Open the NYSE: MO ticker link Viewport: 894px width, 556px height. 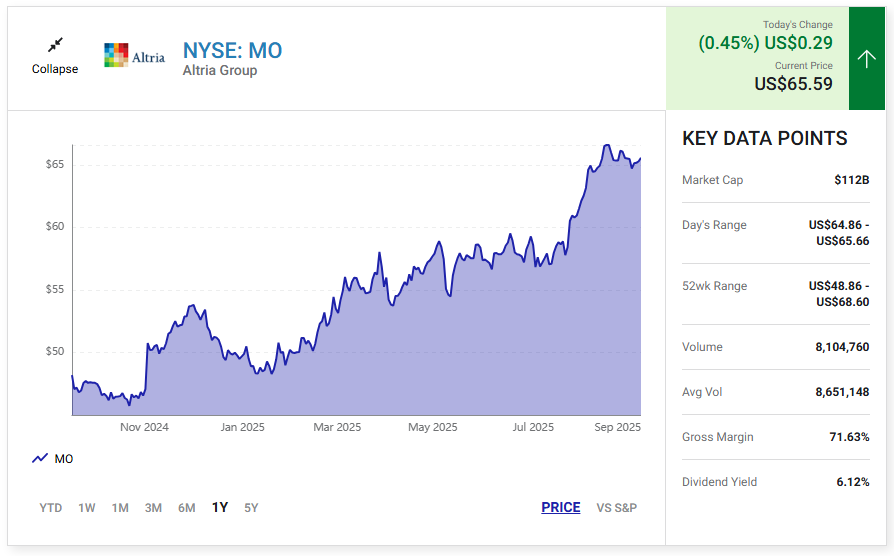click(x=232, y=51)
